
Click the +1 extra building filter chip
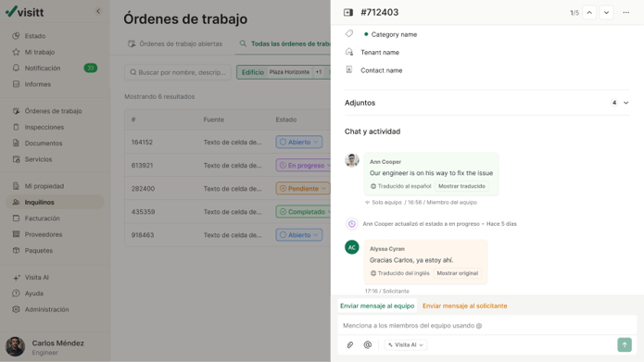pos(319,72)
